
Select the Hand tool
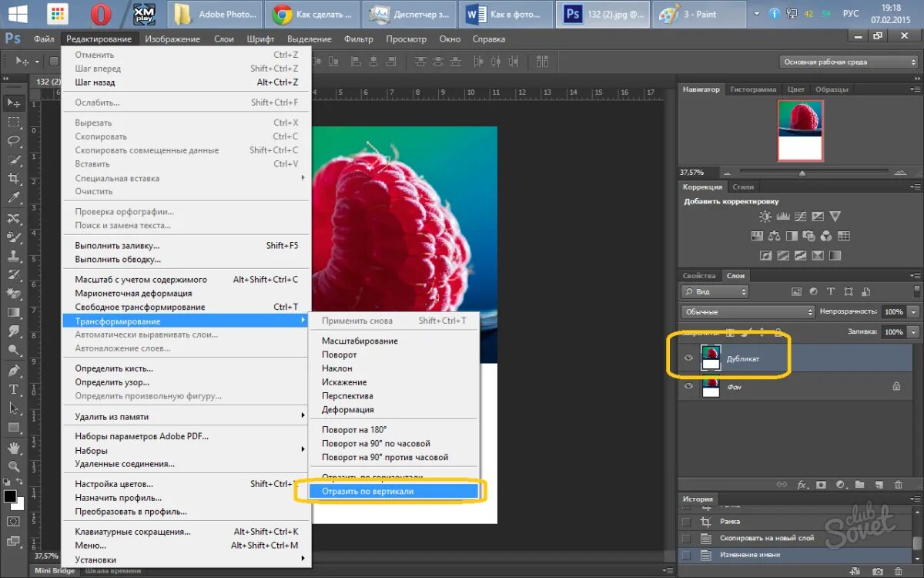(x=14, y=448)
